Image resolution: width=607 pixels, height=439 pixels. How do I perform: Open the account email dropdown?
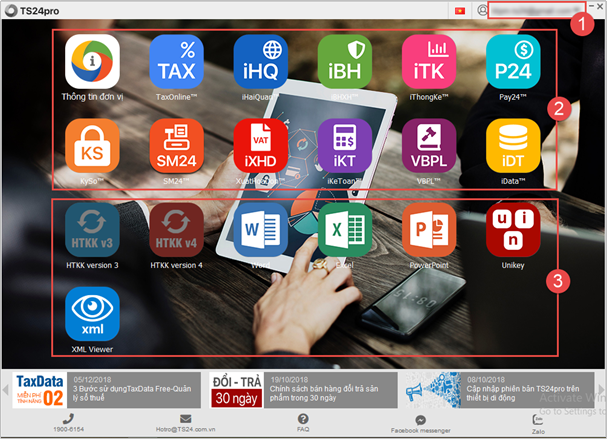pyautogui.click(x=536, y=10)
